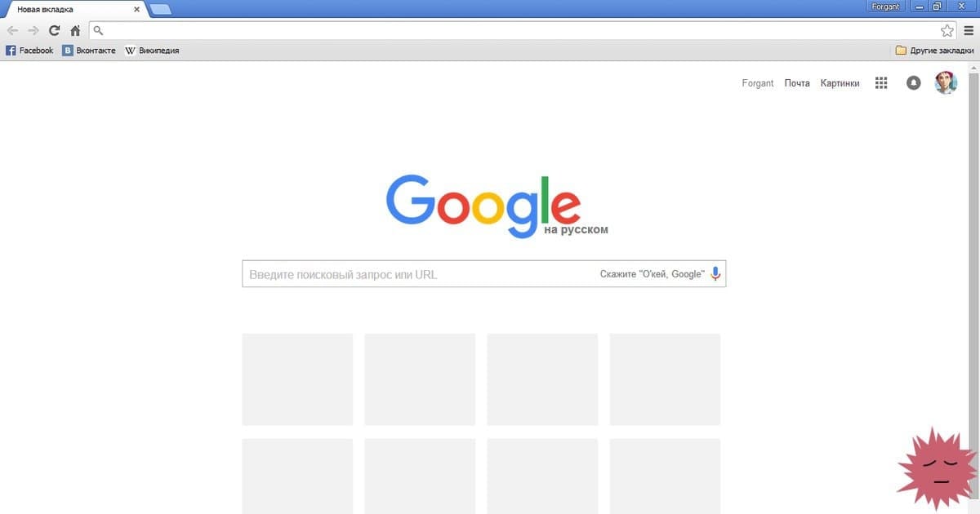
Task: Go to the home page icon
Action: [x=75, y=30]
